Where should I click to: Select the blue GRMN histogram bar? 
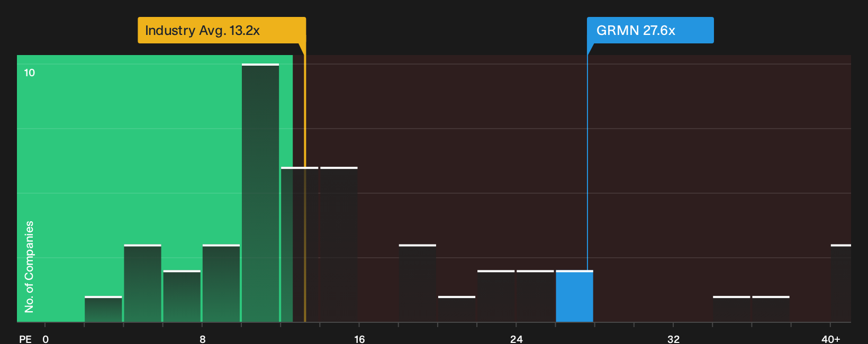pos(574,296)
